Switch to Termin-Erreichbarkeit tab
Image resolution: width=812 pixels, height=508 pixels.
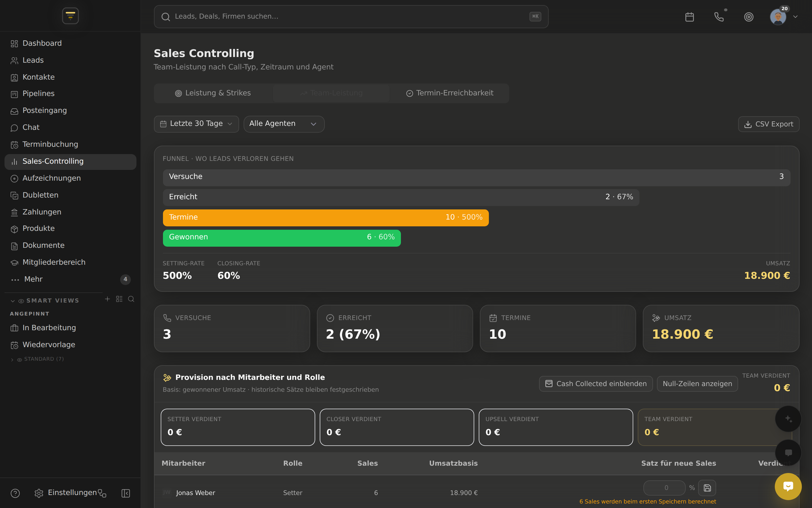tap(449, 93)
